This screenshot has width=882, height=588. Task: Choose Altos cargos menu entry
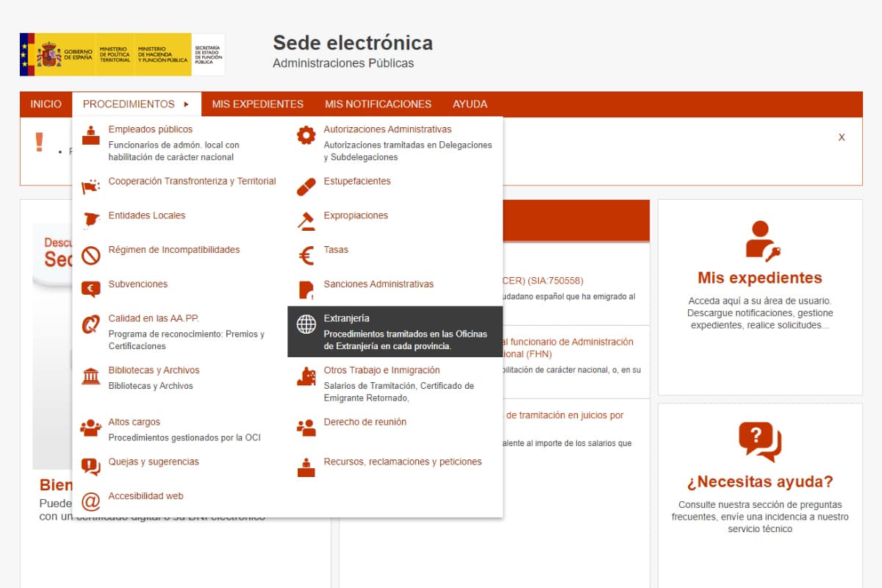(x=134, y=422)
